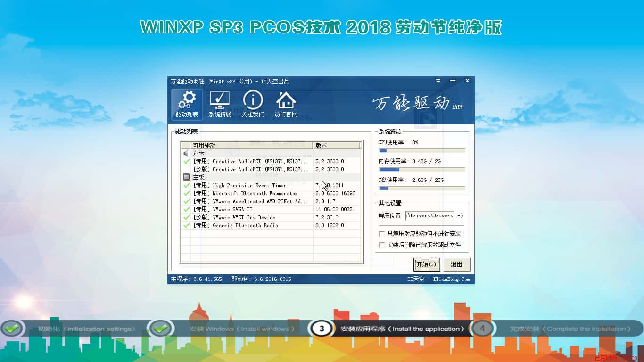Open the title bar dropdown menu arrow
644x362 pixels.
tap(438, 81)
